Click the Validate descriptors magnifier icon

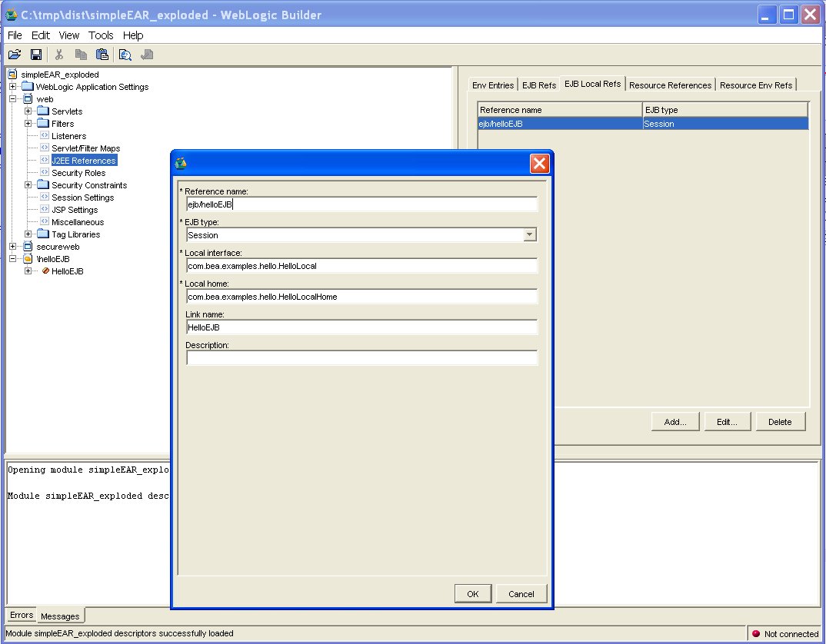pos(125,55)
